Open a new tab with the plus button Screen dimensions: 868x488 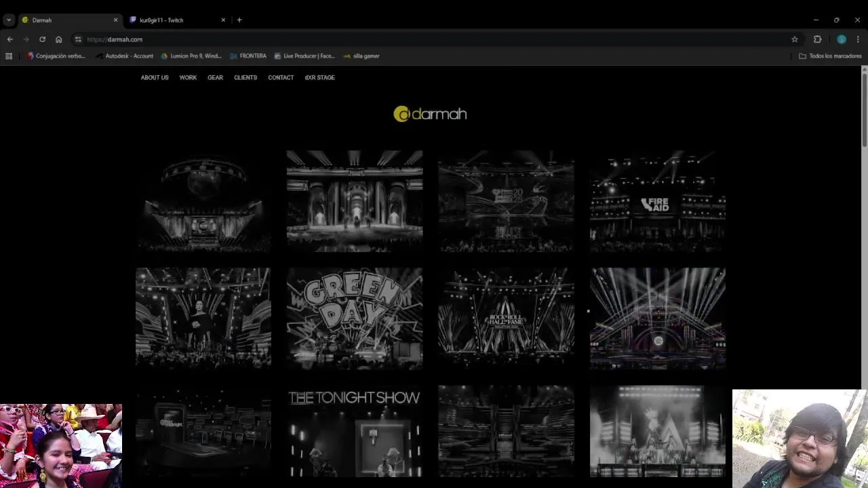[239, 20]
